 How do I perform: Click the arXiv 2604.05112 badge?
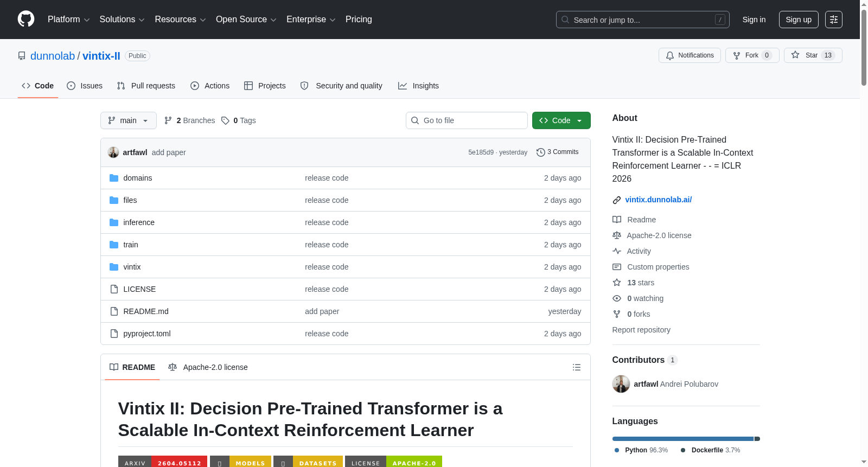163,462
